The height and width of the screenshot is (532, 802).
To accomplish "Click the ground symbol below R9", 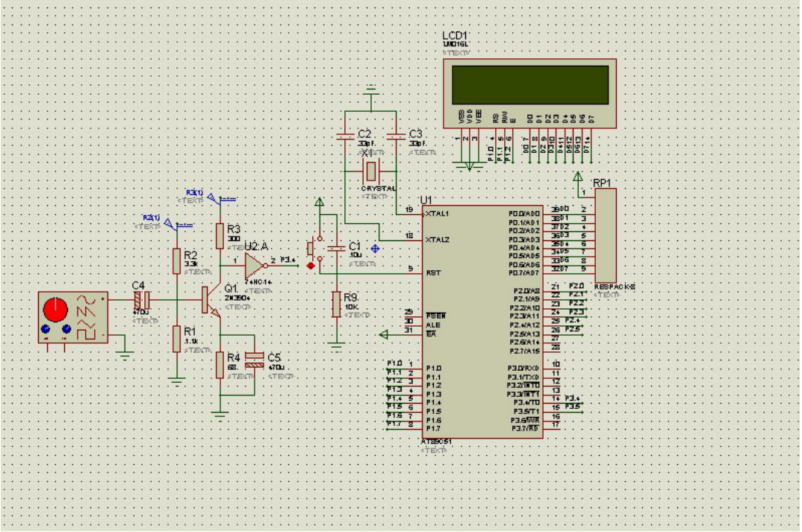I will click(336, 346).
